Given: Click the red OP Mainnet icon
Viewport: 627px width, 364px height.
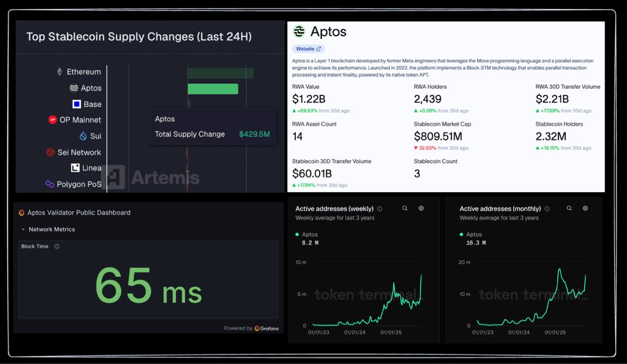Looking at the screenshot, I should [53, 119].
